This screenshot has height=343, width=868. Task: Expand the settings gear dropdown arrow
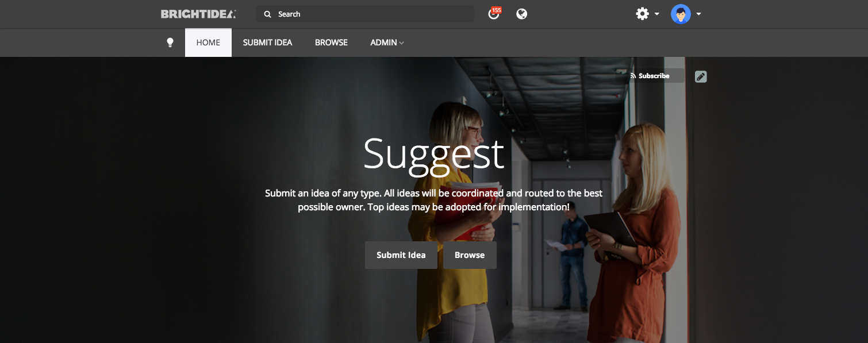tap(656, 14)
